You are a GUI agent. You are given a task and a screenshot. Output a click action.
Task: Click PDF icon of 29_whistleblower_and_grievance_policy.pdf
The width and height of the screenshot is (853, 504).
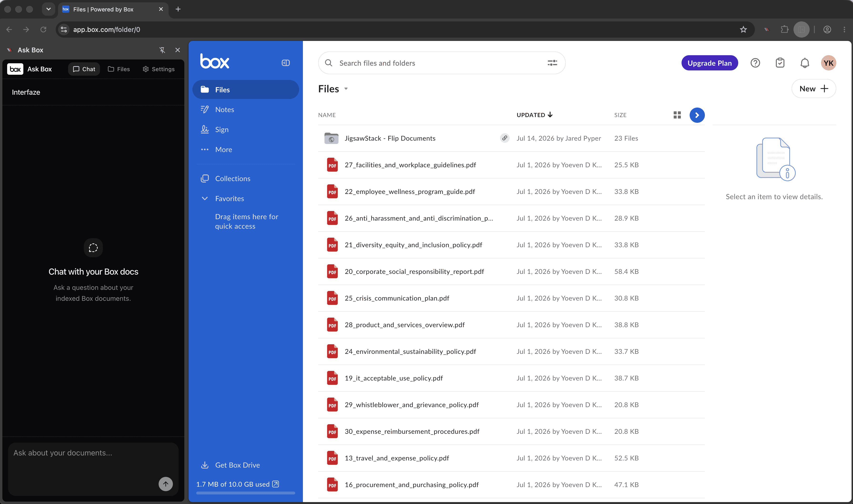[x=332, y=405]
